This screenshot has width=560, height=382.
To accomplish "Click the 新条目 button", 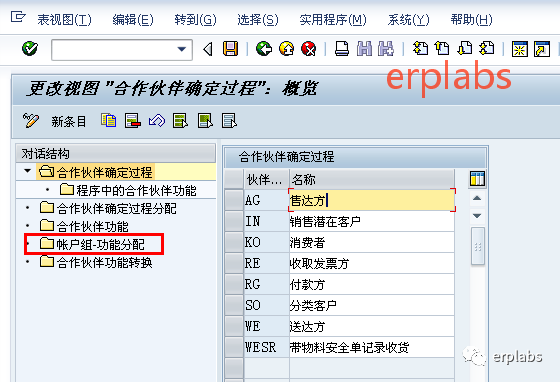I will pyautogui.click(x=69, y=121).
